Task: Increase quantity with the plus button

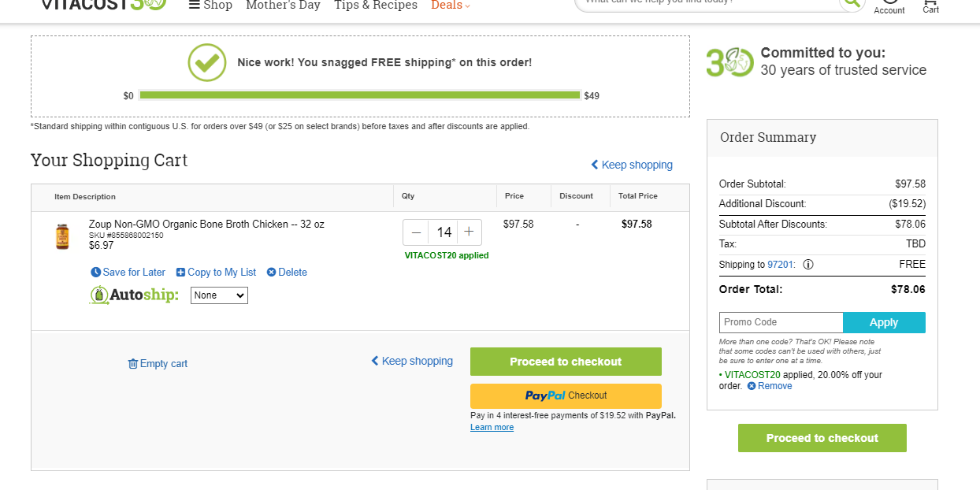Action: (x=469, y=232)
